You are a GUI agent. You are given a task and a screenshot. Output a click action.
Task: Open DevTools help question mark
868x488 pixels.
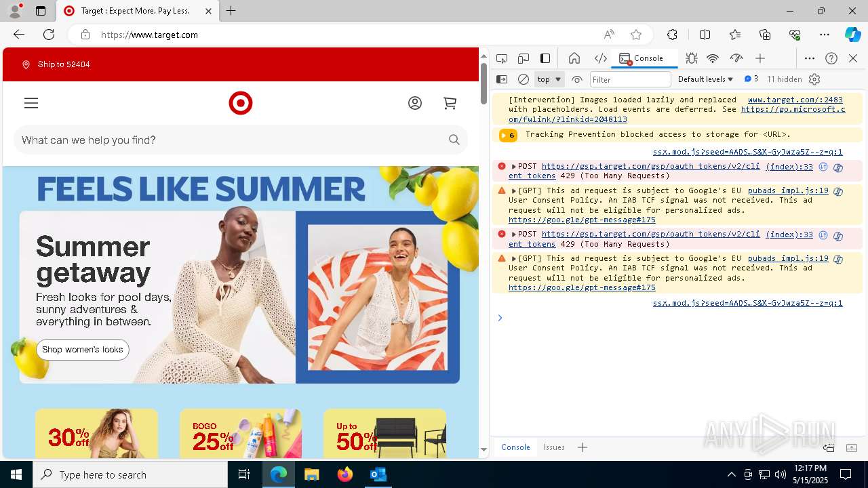(x=831, y=58)
